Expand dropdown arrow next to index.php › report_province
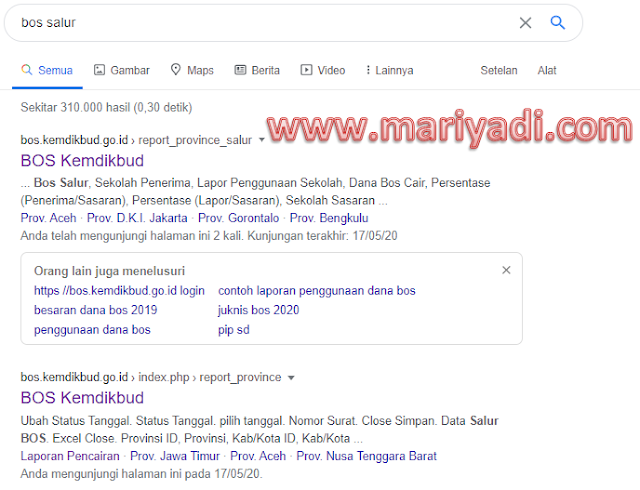The width and height of the screenshot is (640, 490). (x=291, y=378)
